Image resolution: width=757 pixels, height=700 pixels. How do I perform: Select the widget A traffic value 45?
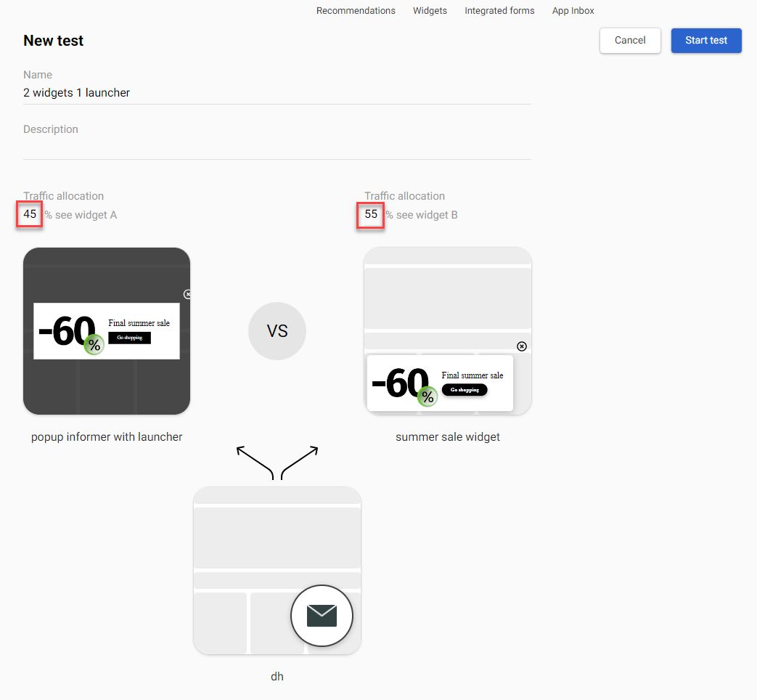click(30, 214)
